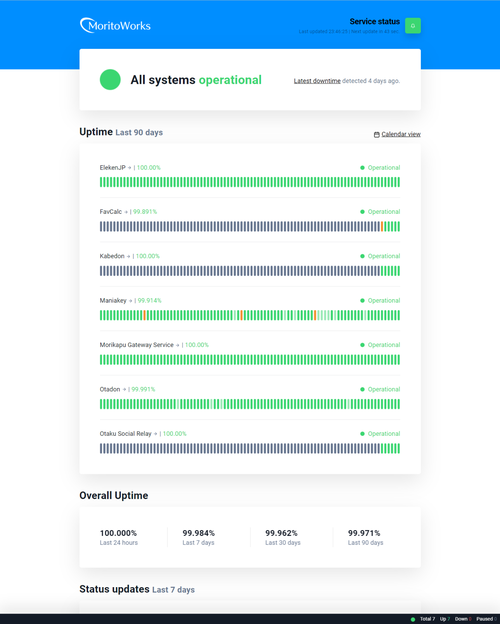Click the arrow icon next to Otadon
The width and height of the screenshot is (500, 624).
[x=124, y=390]
